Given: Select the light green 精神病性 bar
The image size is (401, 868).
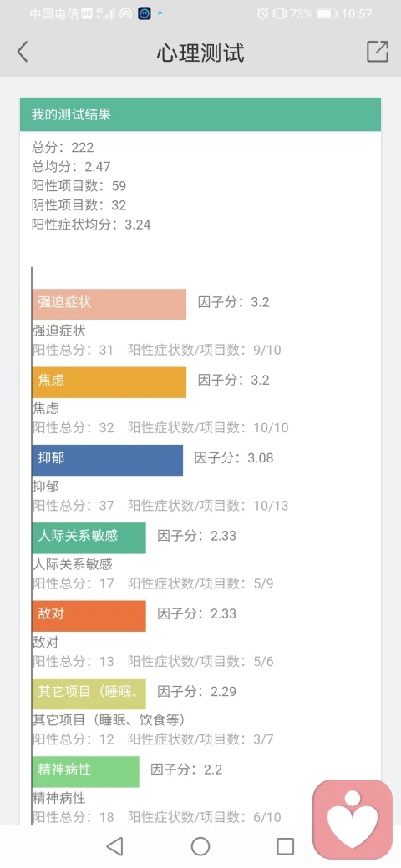Looking at the screenshot, I should (86, 772).
